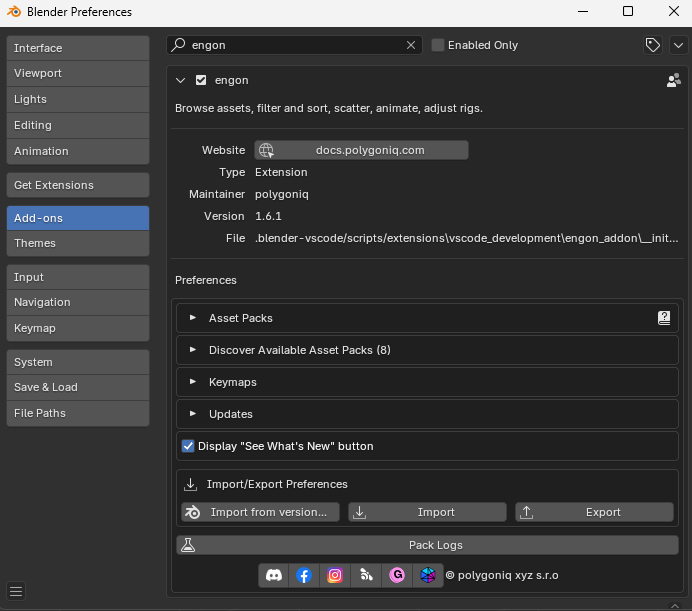Image resolution: width=692 pixels, height=611 pixels.
Task: Click the version text 1.6.1
Action: pyautogui.click(x=268, y=216)
